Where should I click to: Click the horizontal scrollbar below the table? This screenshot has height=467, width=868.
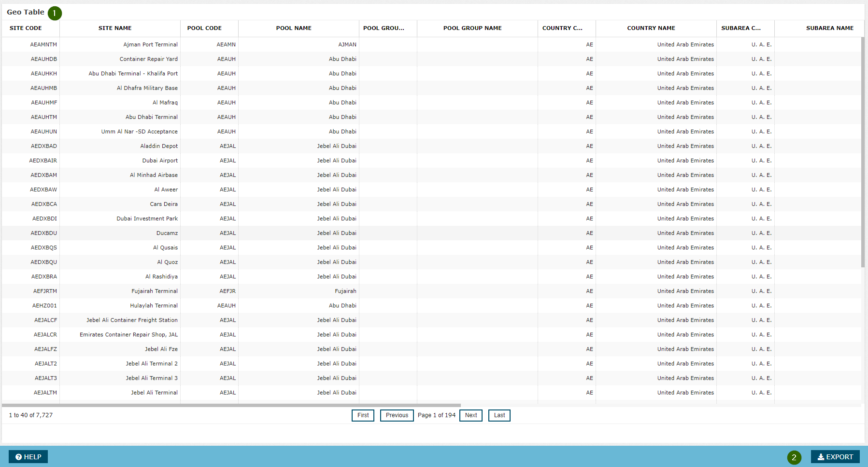(231, 405)
